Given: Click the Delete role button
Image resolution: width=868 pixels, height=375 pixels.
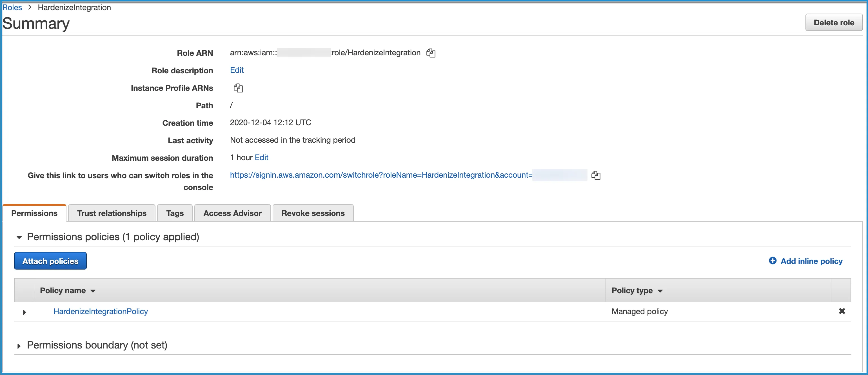Looking at the screenshot, I should 834,22.
